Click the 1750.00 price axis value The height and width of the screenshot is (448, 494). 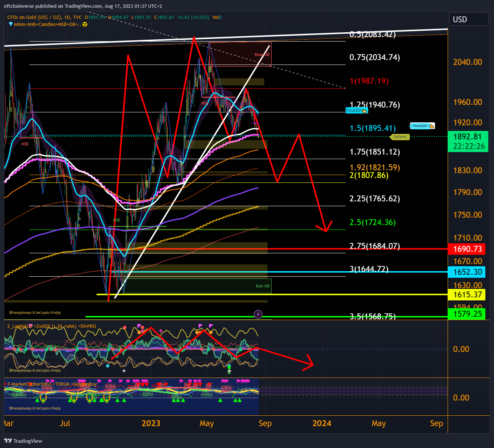click(467, 215)
